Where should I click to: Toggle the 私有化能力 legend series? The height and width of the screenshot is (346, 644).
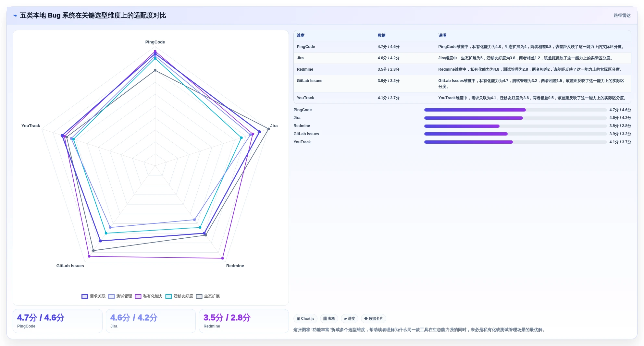(149, 296)
